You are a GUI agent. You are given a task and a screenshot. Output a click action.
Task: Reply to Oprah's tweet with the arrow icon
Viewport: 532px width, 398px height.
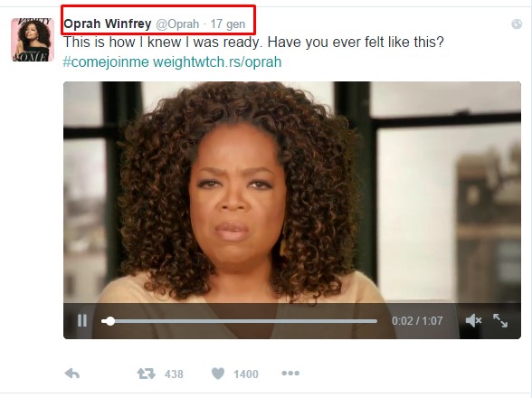(x=72, y=374)
